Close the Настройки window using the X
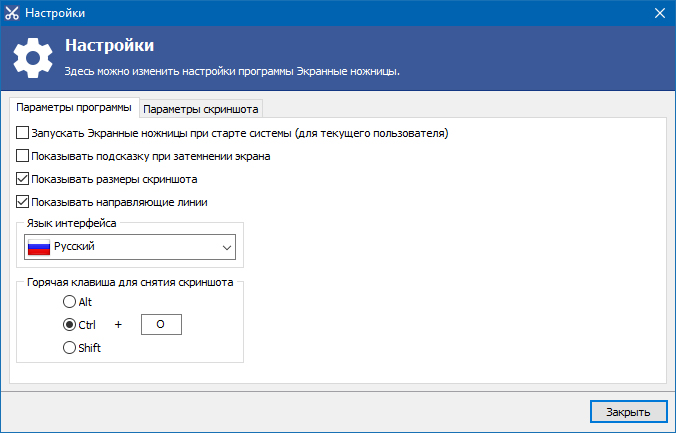Image resolution: width=676 pixels, height=433 pixels. tap(659, 13)
